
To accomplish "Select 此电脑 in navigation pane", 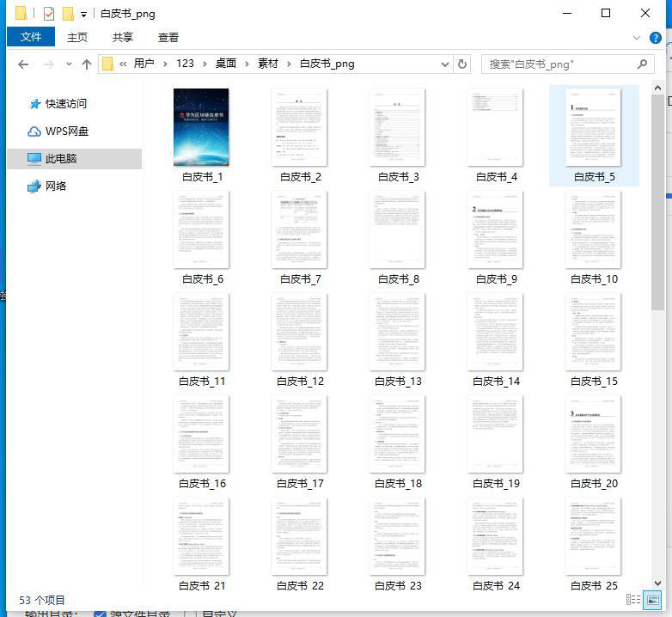I will [x=74, y=158].
